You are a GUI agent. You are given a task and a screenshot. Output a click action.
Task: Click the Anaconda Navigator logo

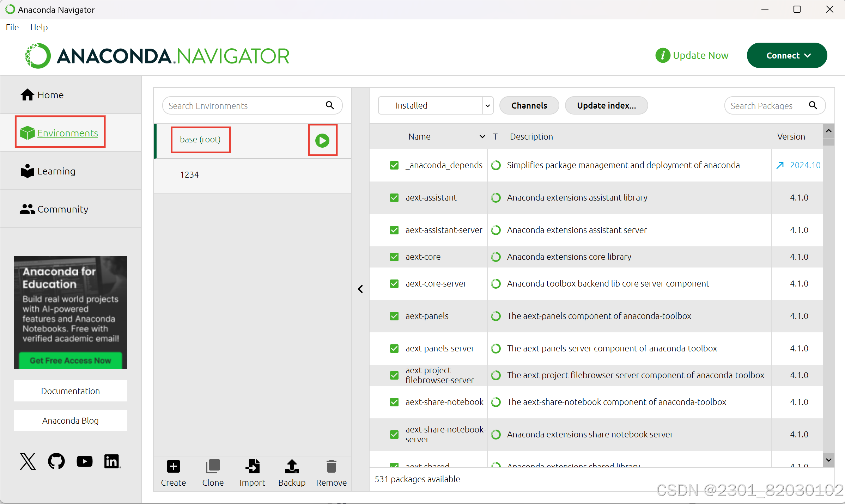(x=157, y=56)
